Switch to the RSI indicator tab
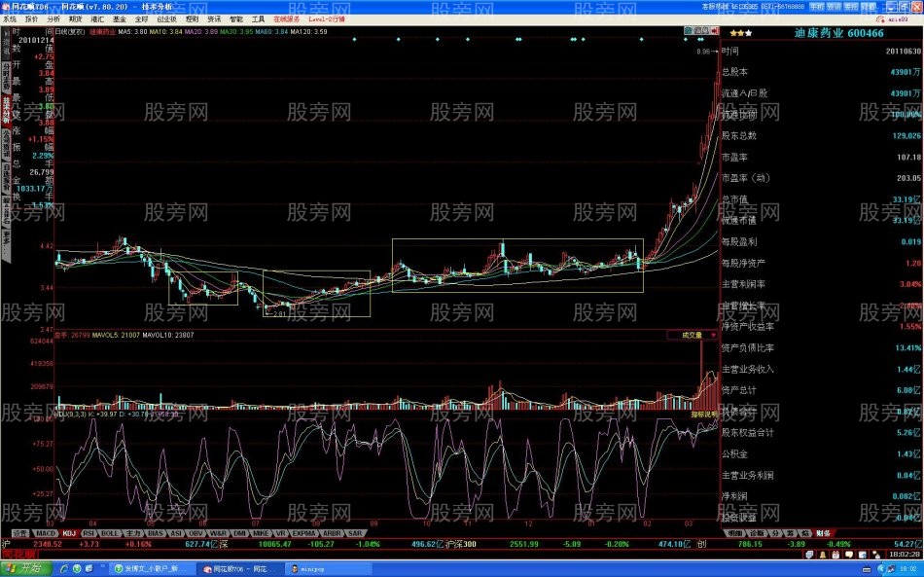The image size is (924, 577). [89, 533]
